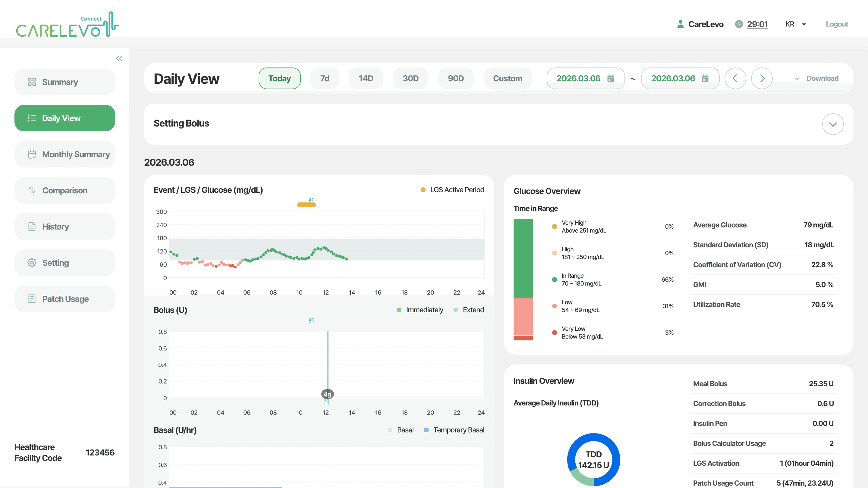Click the meal icon above the bolus chart
This screenshot has height=488, width=868.
pos(311,321)
